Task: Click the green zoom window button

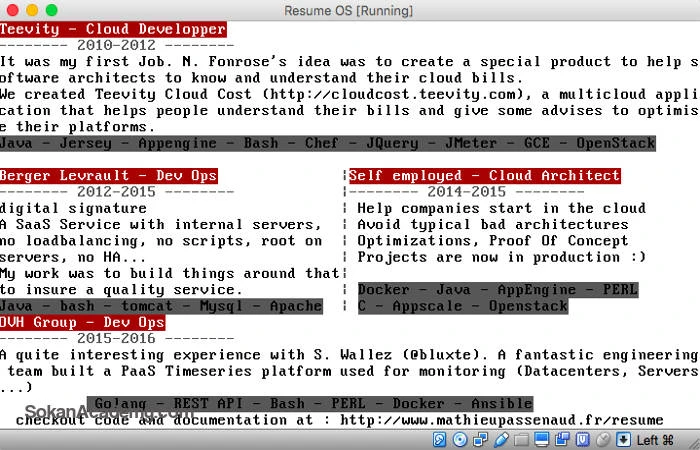Action: (52, 10)
